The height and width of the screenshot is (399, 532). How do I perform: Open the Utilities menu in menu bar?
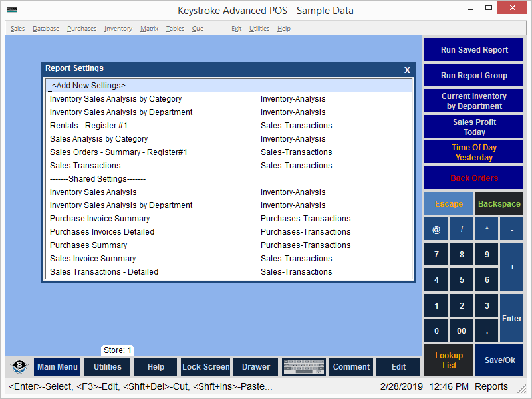(259, 29)
